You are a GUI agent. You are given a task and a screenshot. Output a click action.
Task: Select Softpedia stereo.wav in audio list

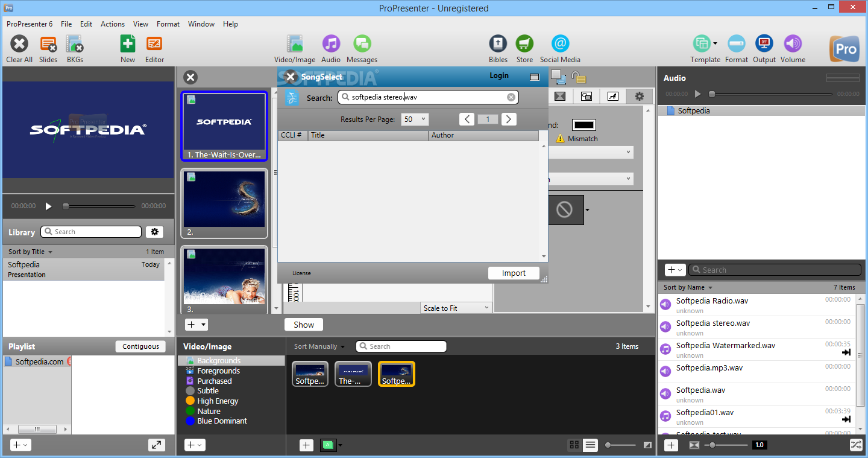pyautogui.click(x=756, y=327)
